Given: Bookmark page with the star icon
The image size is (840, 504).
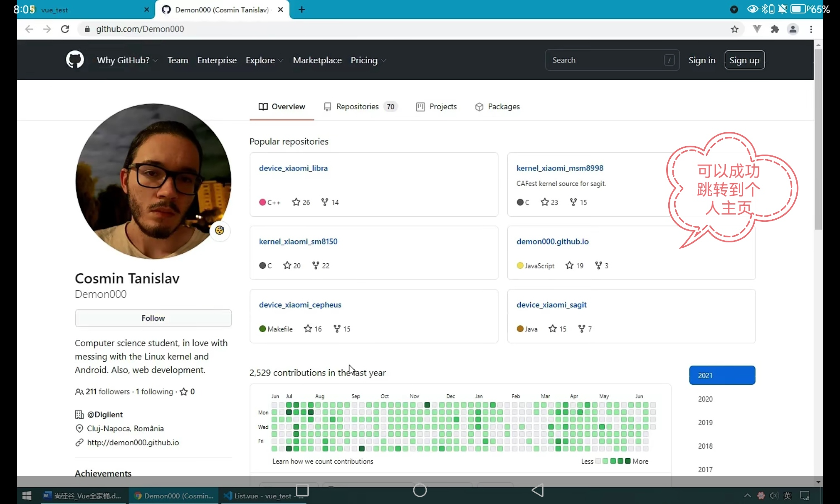Looking at the screenshot, I should point(735,29).
